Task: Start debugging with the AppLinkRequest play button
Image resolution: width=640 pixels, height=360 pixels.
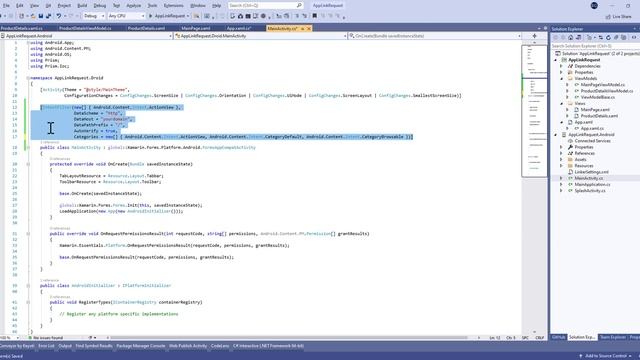Action: tap(169, 16)
